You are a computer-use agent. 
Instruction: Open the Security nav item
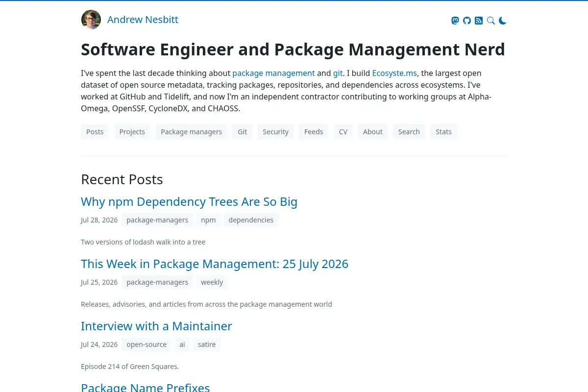[x=276, y=132]
